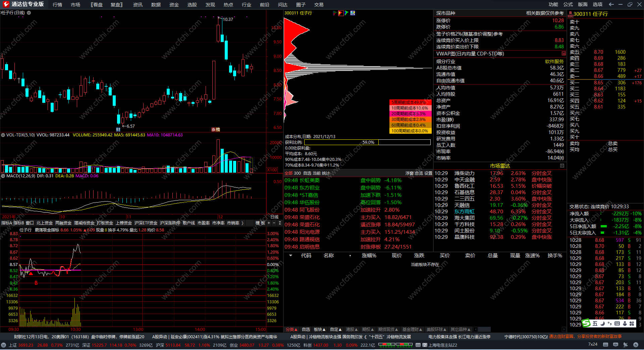Viewport: 644px width, 350px height.
Task: Toggle the 指标A indicator group
Action: [x=6, y=223]
